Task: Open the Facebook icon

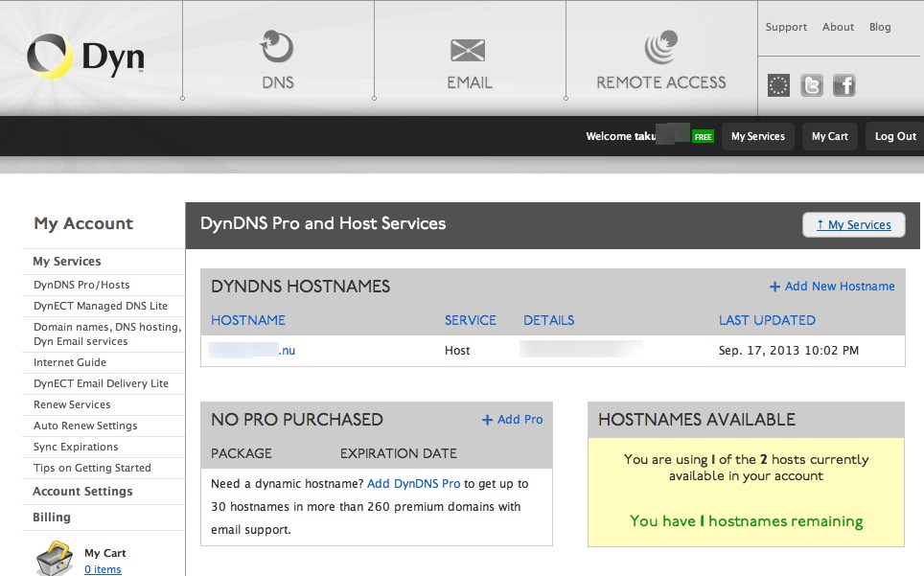Action: (x=843, y=85)
